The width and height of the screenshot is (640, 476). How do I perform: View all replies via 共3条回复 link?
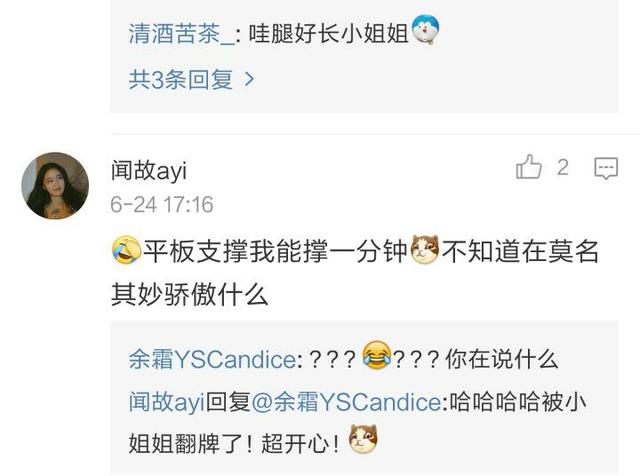[181, 79]
